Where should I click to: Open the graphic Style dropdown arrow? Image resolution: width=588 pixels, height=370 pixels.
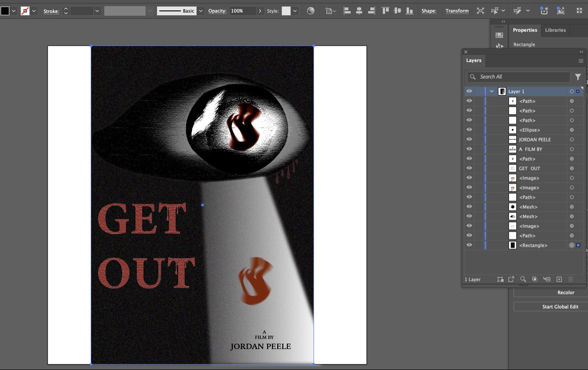pyautogui.click(x=295, y=11)
